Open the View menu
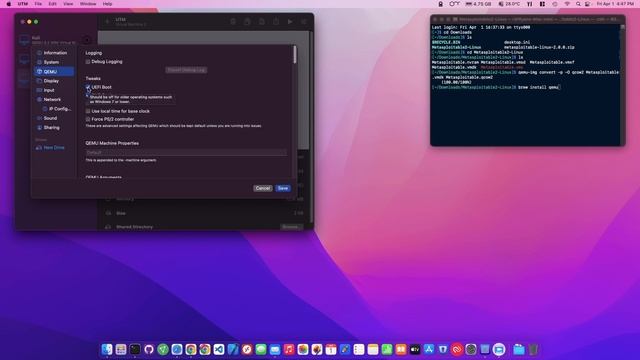 (68, 4)
